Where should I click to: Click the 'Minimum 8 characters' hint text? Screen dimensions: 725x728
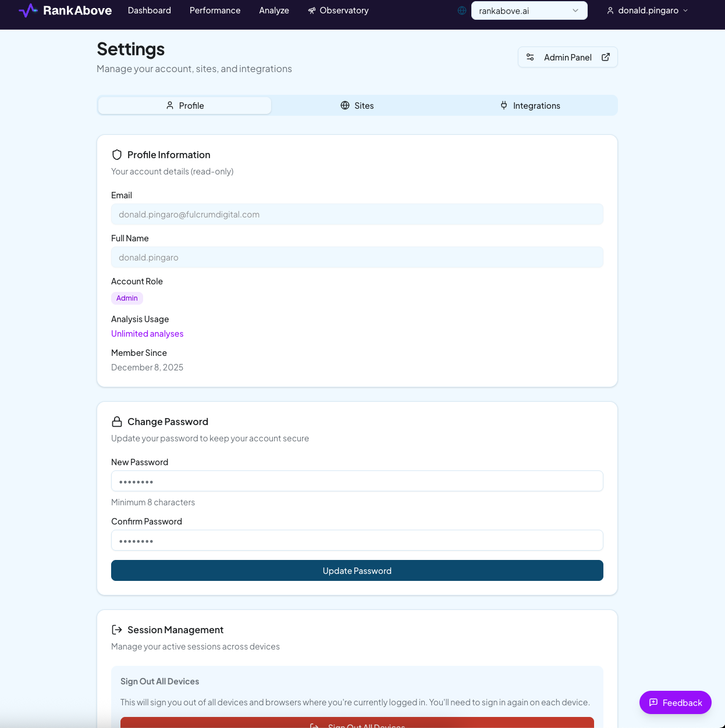[x=153, y=502]
